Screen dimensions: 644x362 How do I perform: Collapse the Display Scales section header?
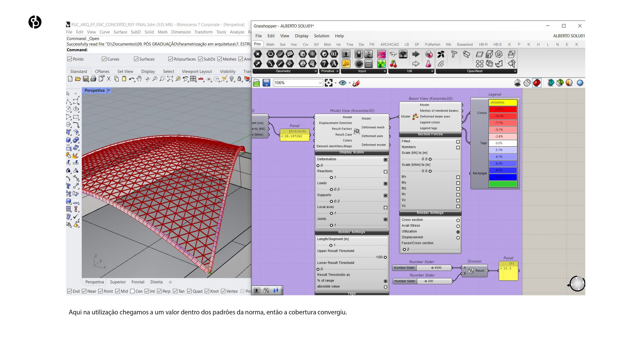point(352,152)
